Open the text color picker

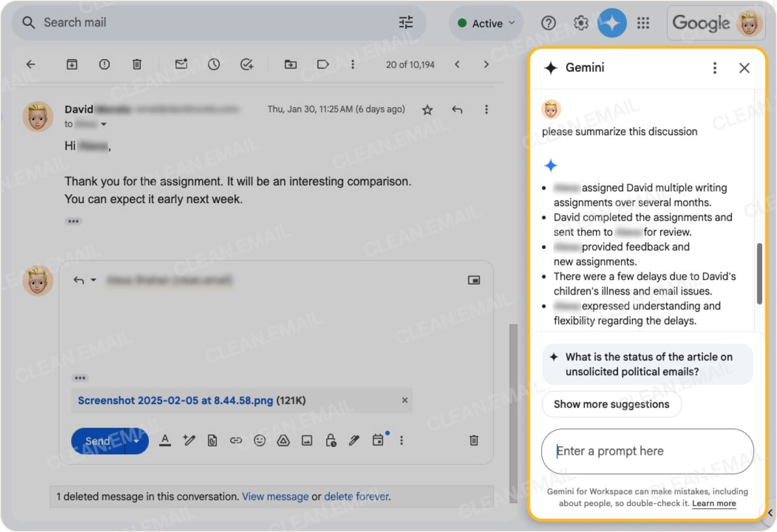[165, 440]
